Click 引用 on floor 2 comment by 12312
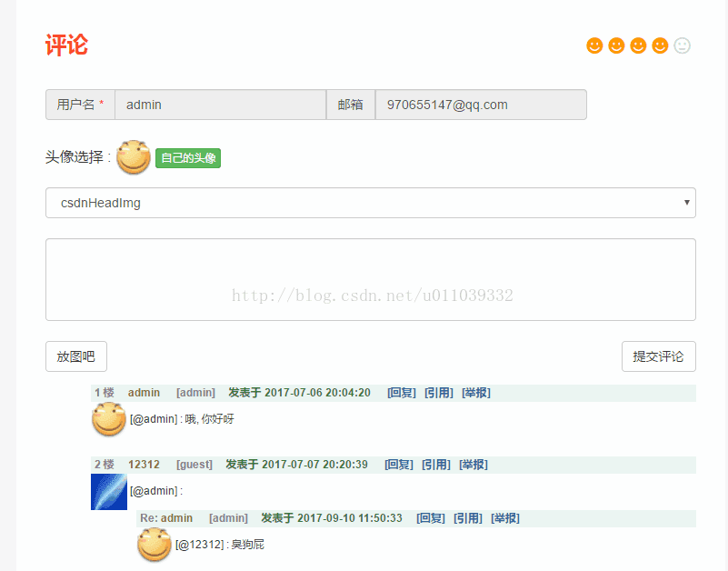This screenshot has width=728, height=571. [436, 465]
